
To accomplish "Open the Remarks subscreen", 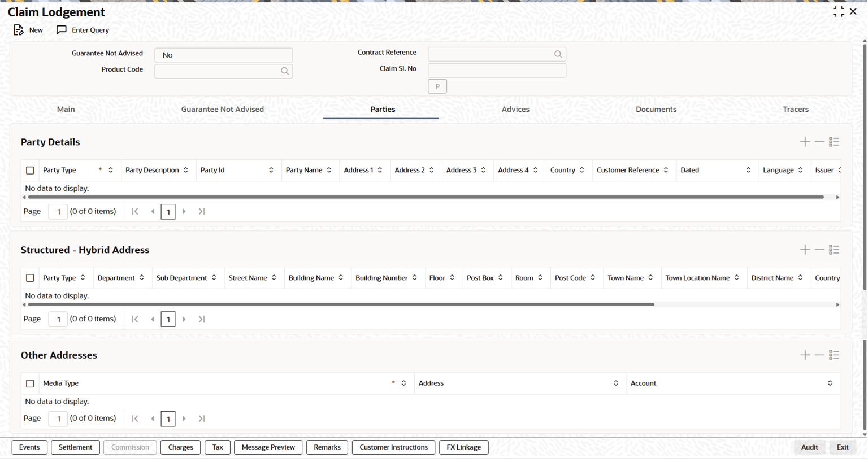I will click(x=327, y=447).
